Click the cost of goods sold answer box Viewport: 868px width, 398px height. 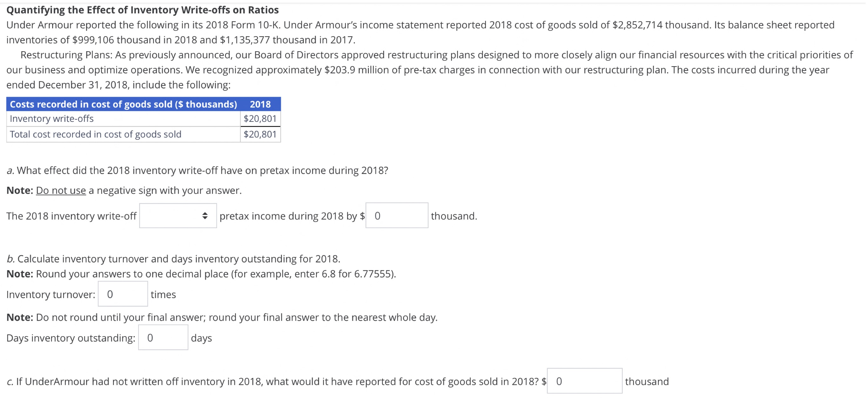(x=584, y=381)
